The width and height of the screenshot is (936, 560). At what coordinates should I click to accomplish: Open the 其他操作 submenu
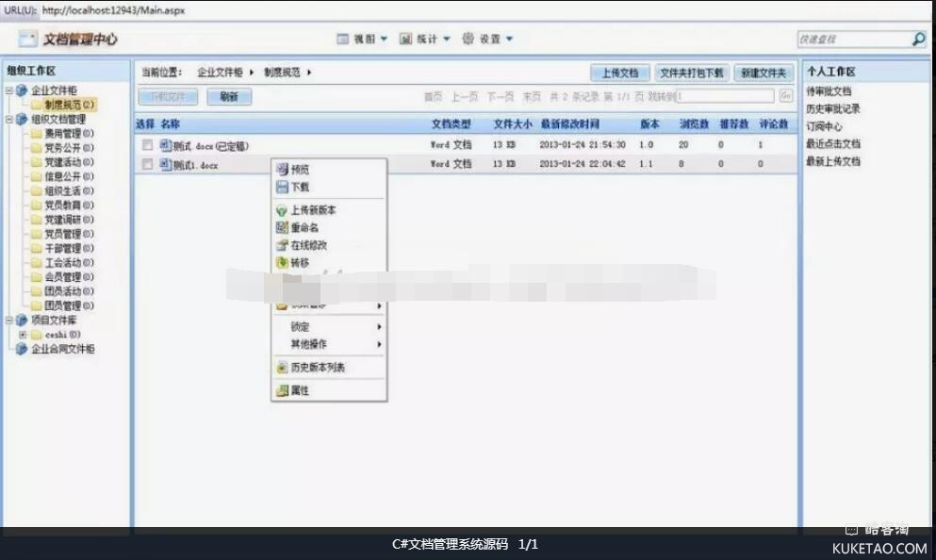[329, 344]
